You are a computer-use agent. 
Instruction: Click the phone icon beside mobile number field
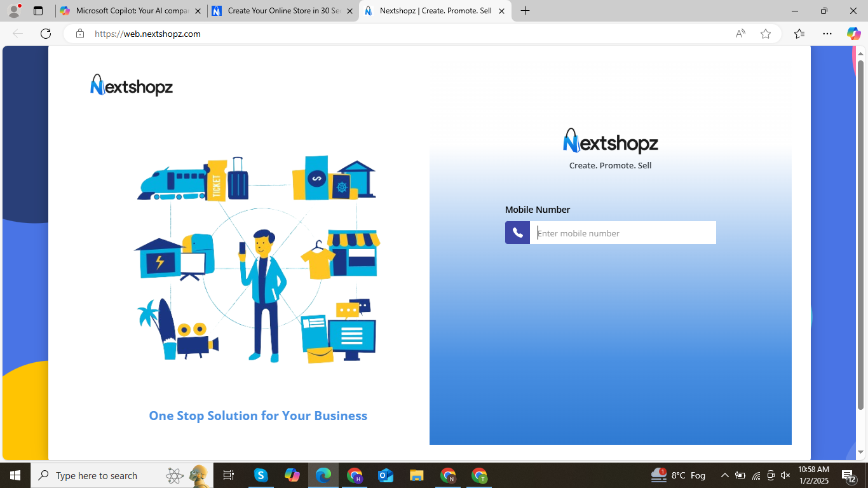pyautogui.click(x=517, y=233)
